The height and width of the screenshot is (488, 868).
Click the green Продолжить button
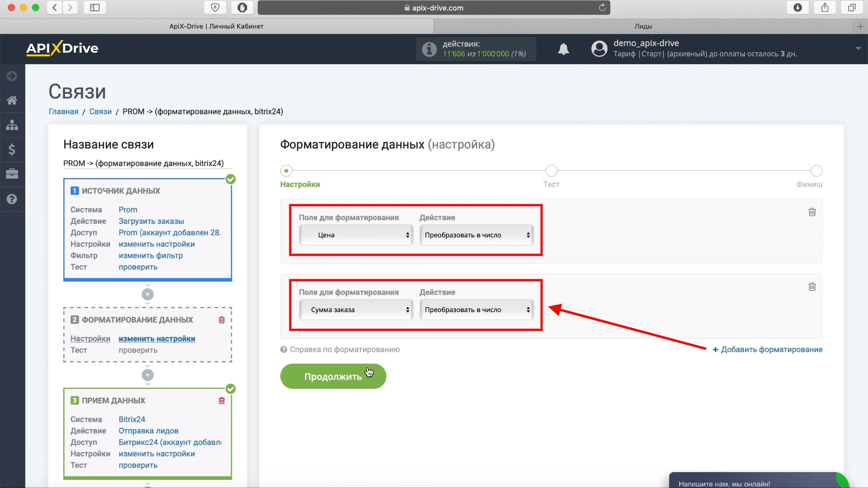(x=333, y=376)
